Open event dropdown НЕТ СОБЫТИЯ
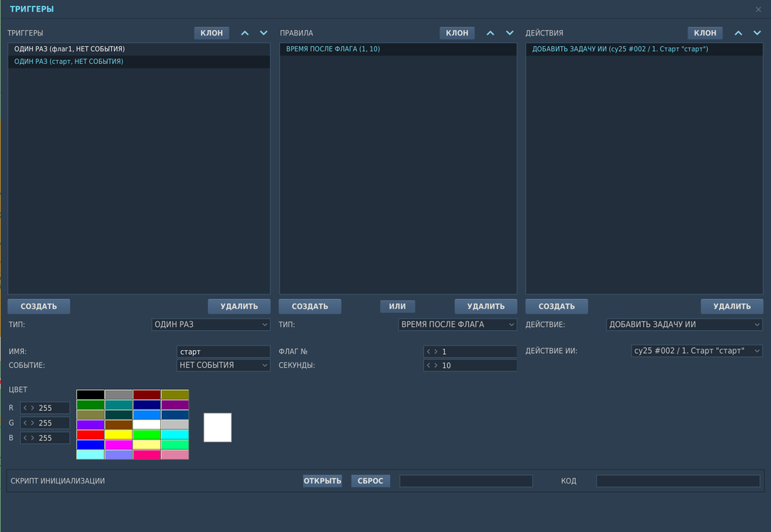 [x=224, y=365]
